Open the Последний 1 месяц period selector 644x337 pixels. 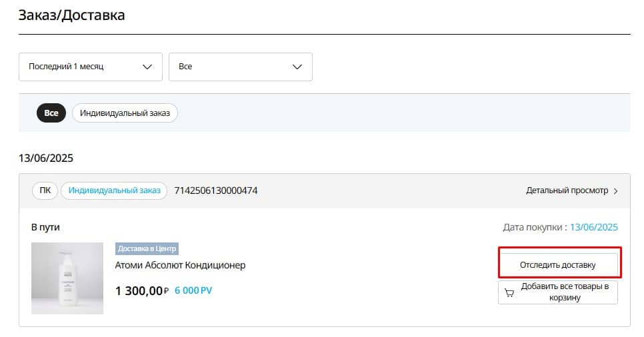[90, 67]
